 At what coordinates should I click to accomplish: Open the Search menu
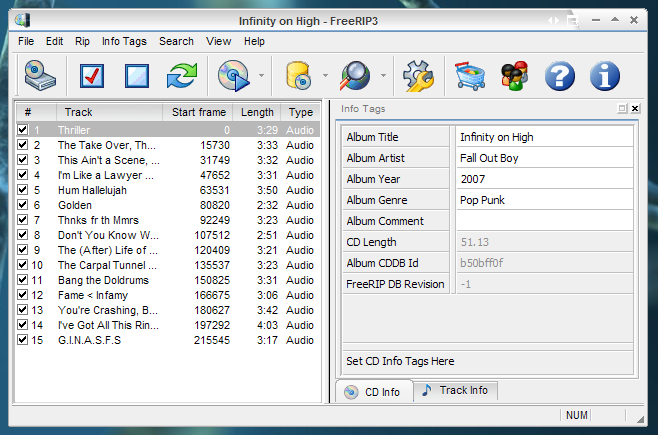(x=176, y=42)
